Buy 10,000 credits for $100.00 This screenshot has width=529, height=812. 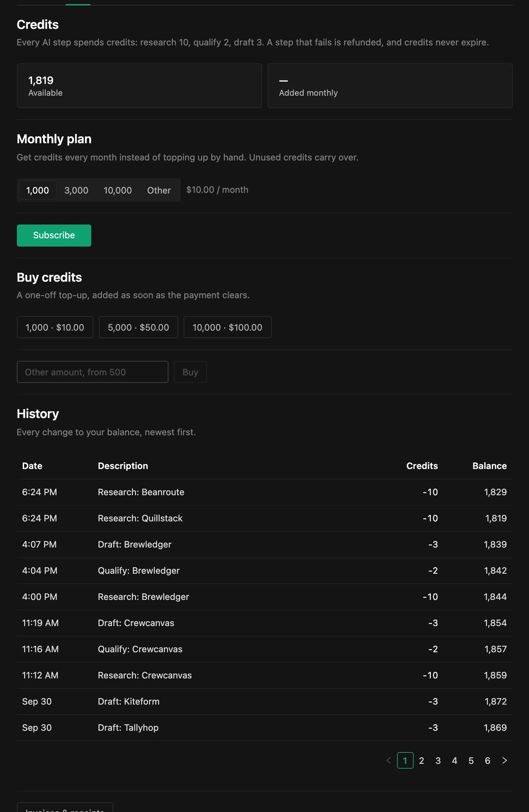227,327
